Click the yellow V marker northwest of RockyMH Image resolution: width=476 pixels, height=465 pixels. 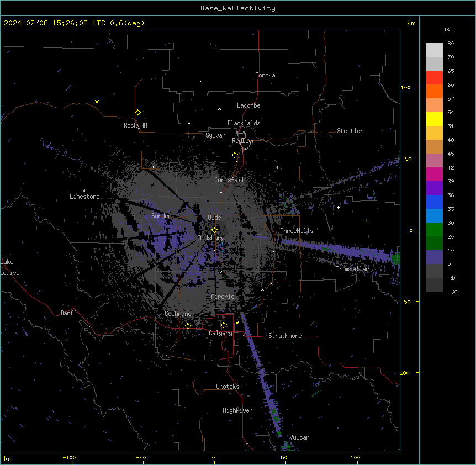97,102
